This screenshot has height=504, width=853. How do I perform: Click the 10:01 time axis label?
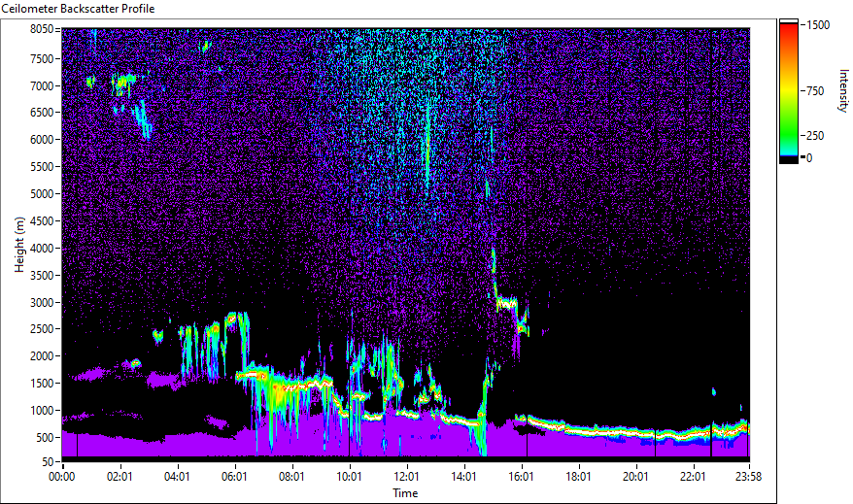click(x=349, y=477)
